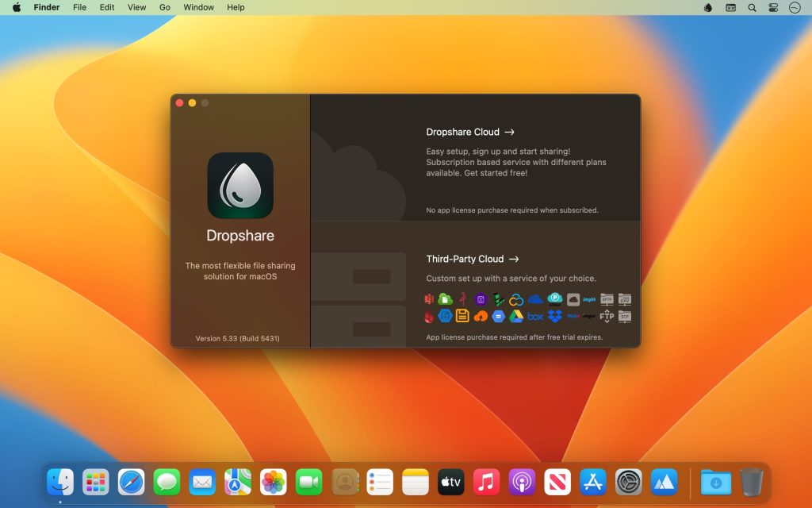The image size is (812, 508).
Task: Select the pCloud service icon
Action: click(x=555, y=299)
